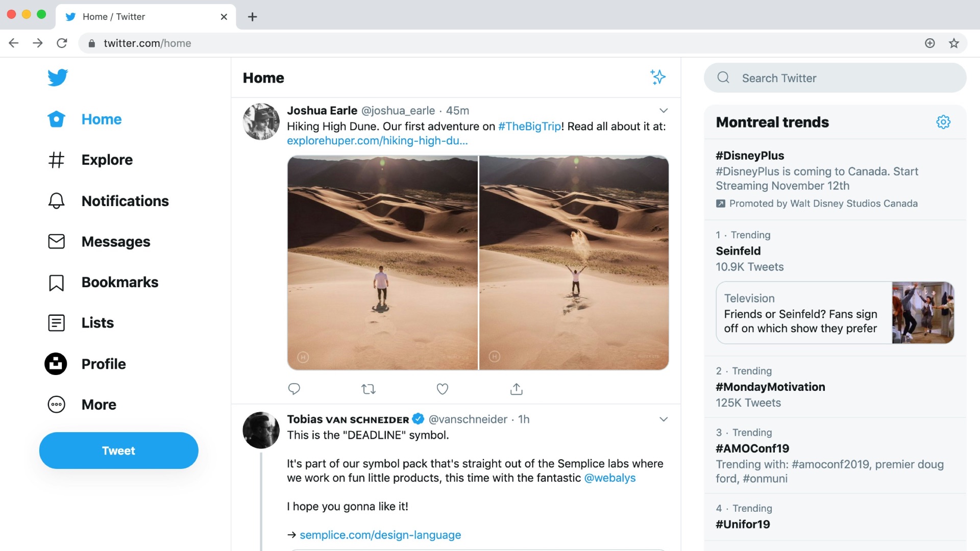This screenshot has width=980, height=551.
Task: Open Montreal trends settings gear
Action: coord(943,122)
